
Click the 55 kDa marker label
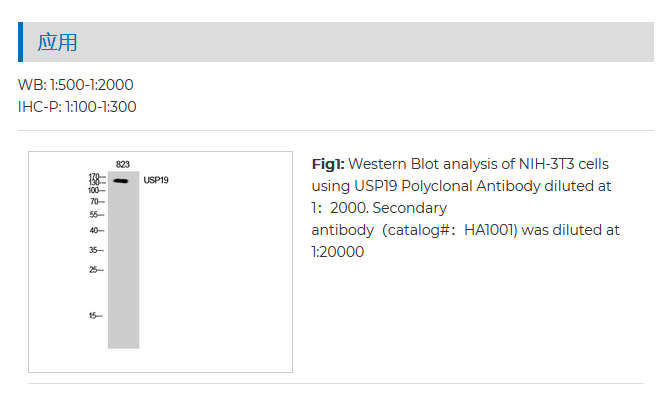pos(94,214)
